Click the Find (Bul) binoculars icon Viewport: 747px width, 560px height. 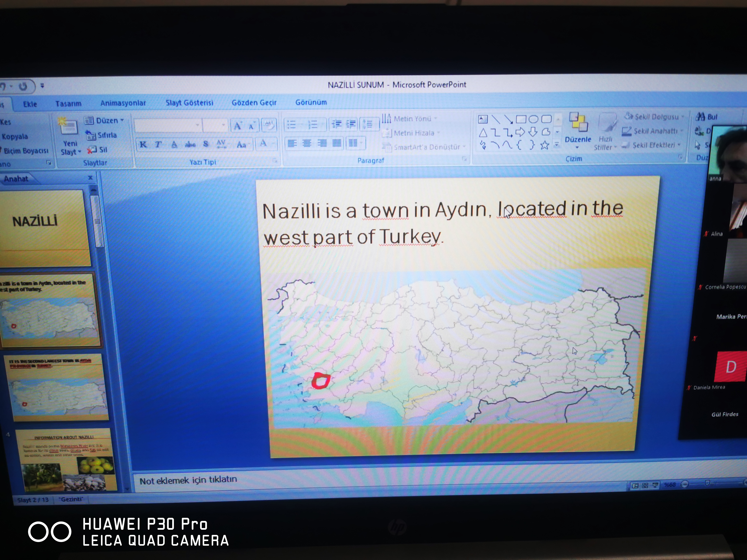click(x=700, y=117)
